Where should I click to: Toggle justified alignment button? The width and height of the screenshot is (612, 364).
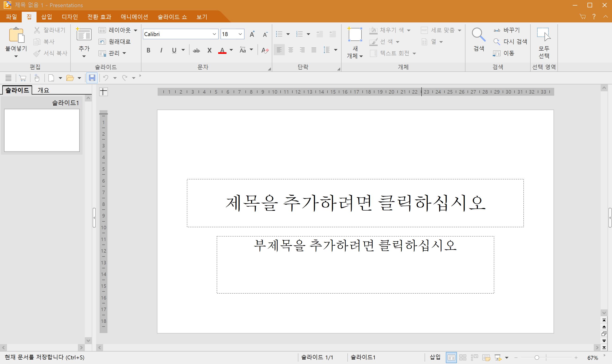point(314,50)
